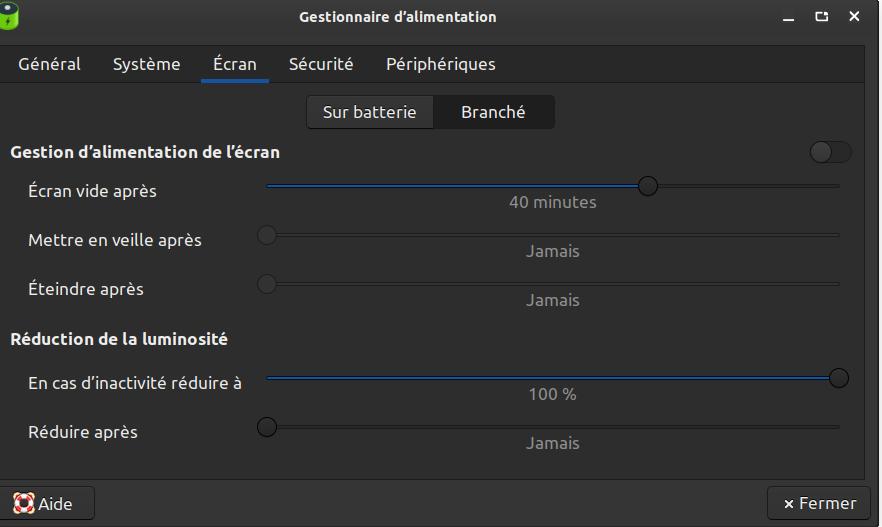Minimize the Gestionnaire d'alimentation window

coord(789,17)
